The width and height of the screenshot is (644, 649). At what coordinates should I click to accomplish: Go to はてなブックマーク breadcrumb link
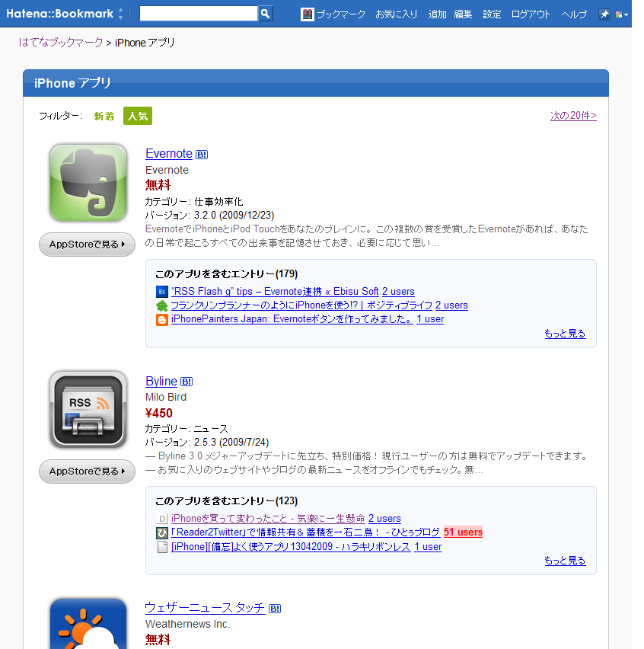[61, 42]
